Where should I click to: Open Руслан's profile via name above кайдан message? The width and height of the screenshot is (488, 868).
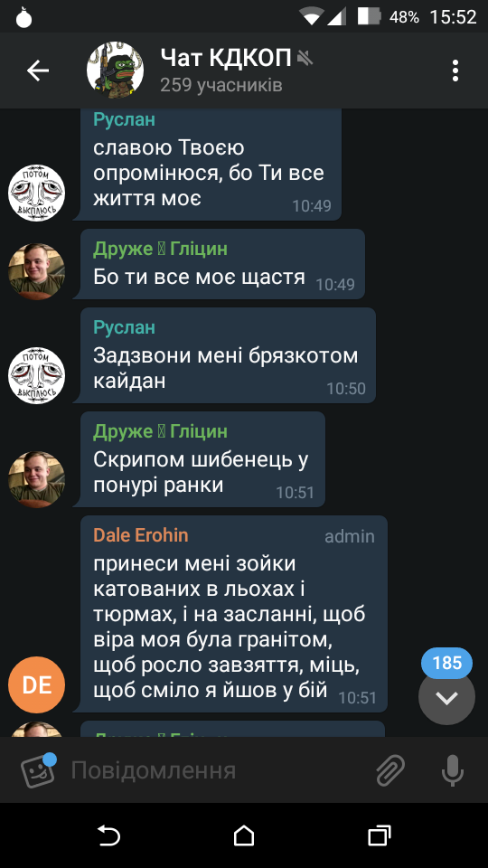(124, 327)
